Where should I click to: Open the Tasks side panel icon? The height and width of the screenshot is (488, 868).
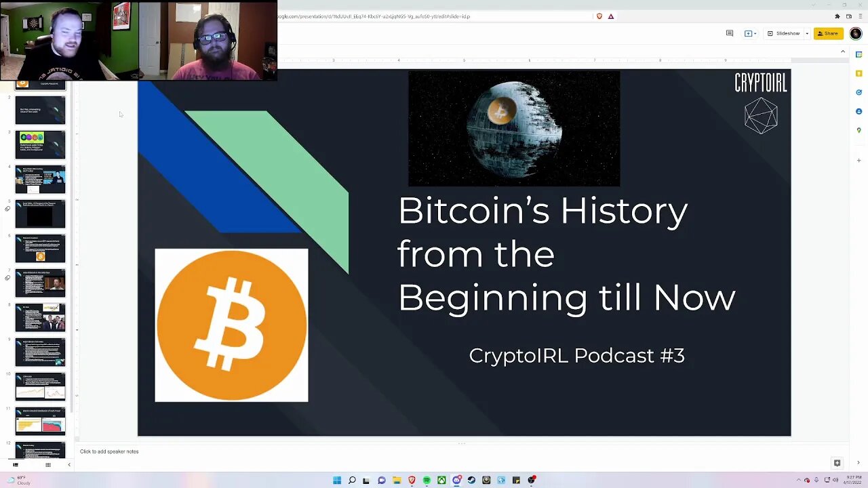[859, 92]
